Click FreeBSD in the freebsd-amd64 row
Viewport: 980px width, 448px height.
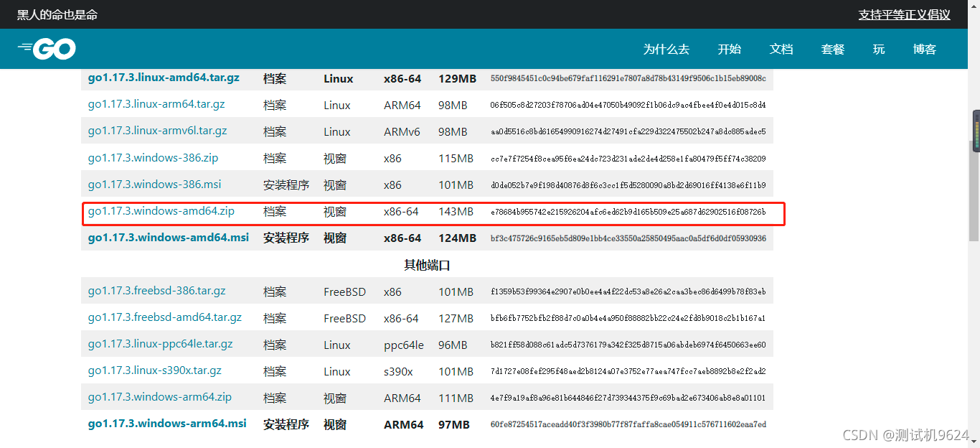pos(344,319)
